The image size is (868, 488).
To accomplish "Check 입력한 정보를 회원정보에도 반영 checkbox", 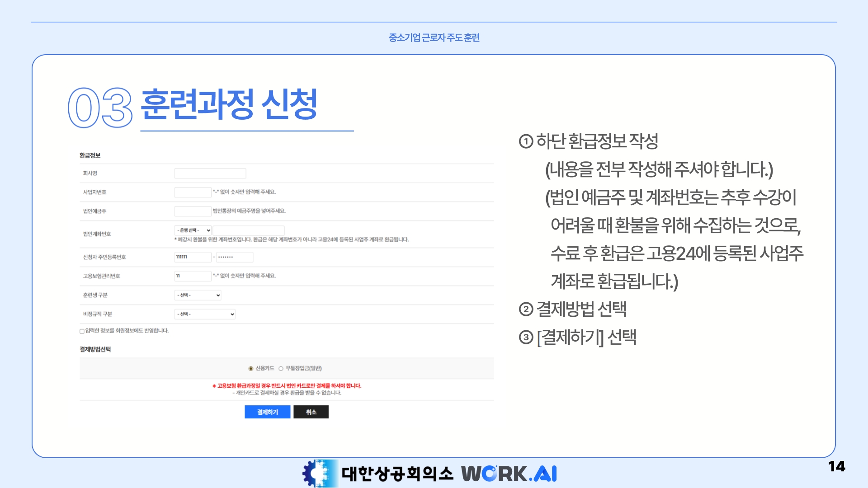I will tap(82, 331).
